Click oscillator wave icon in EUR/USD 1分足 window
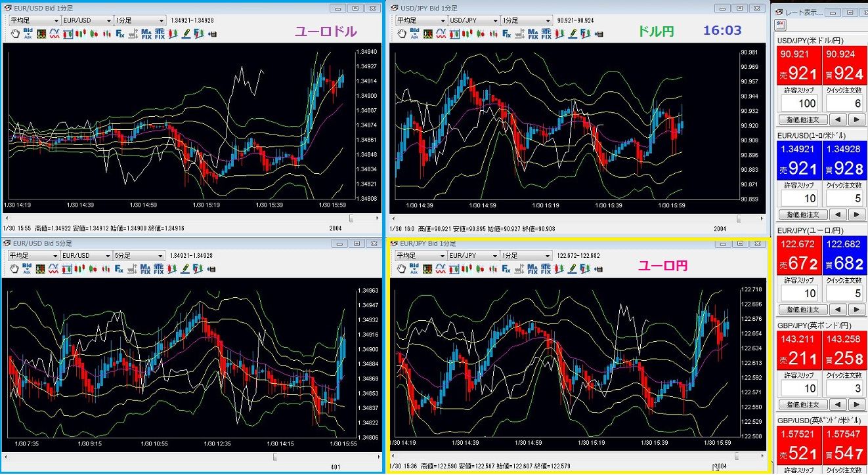Viewport: 868px width, 475px height. coord(54,33)
